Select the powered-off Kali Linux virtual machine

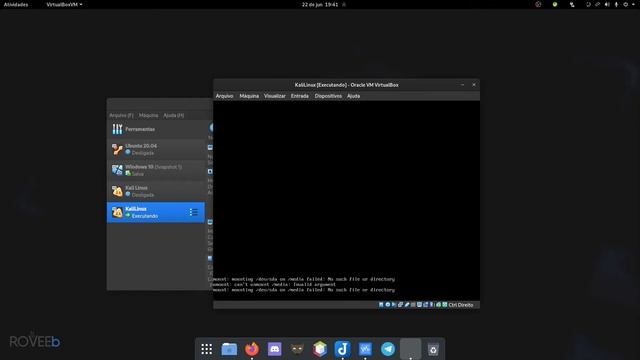point(156,191)
